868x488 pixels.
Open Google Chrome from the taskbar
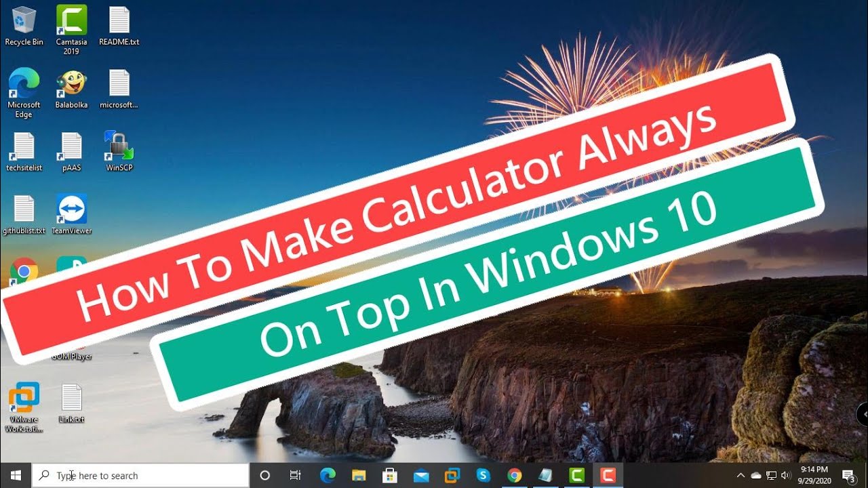pos(514,475)
